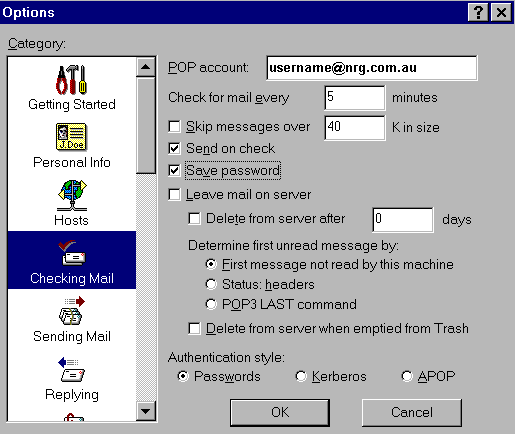Open the Hosts globe icon
The width and height of the screenshot is (515, 434).
72,195
